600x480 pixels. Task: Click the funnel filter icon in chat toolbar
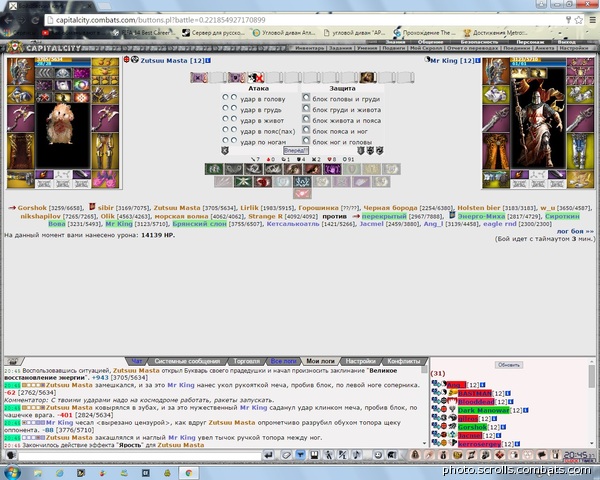(300, 455)
